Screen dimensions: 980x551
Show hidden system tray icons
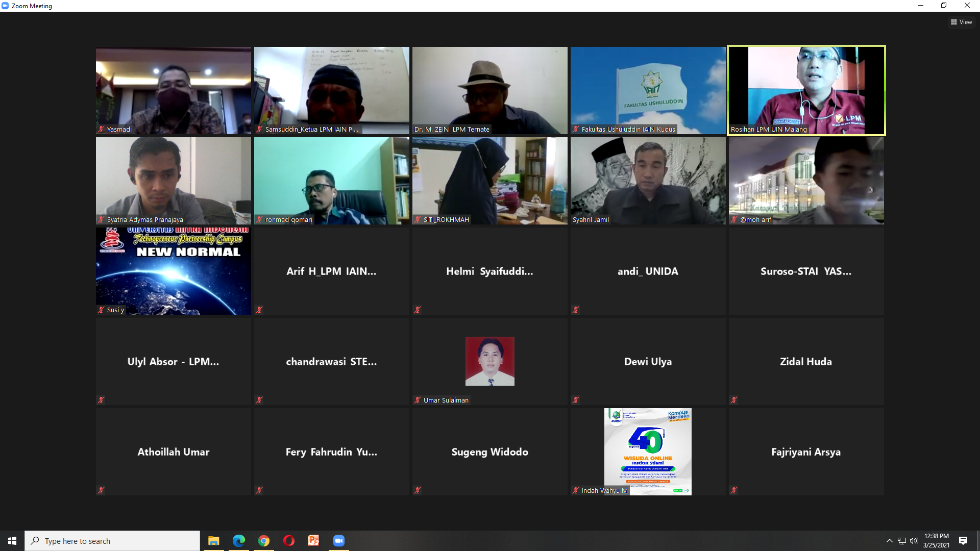point(889,541)
